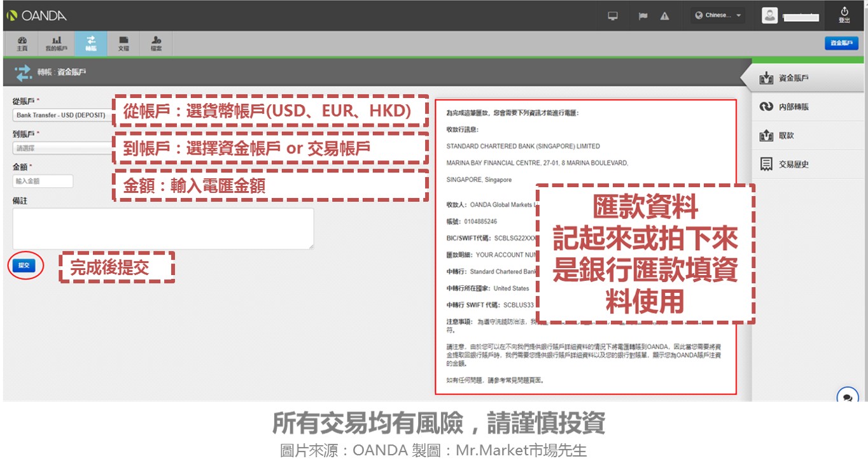Click the OANDA logo
Screen dimensions: 868x468
[36, 15]
